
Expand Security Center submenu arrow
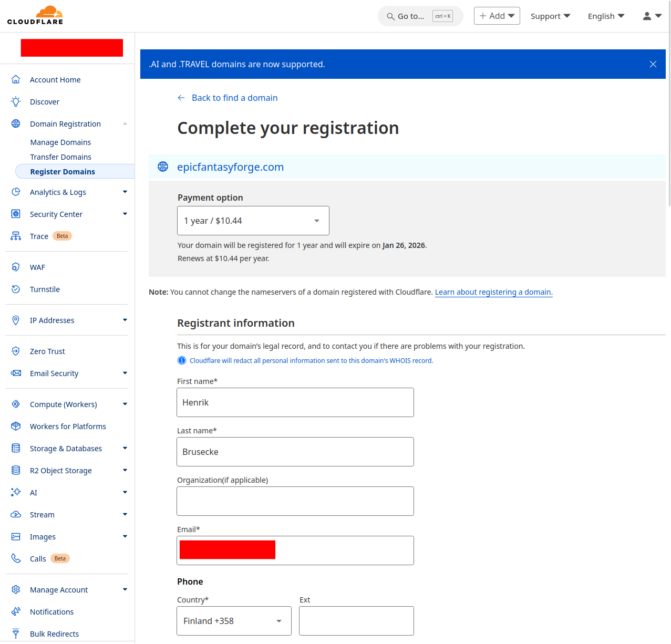coord(125,214)
